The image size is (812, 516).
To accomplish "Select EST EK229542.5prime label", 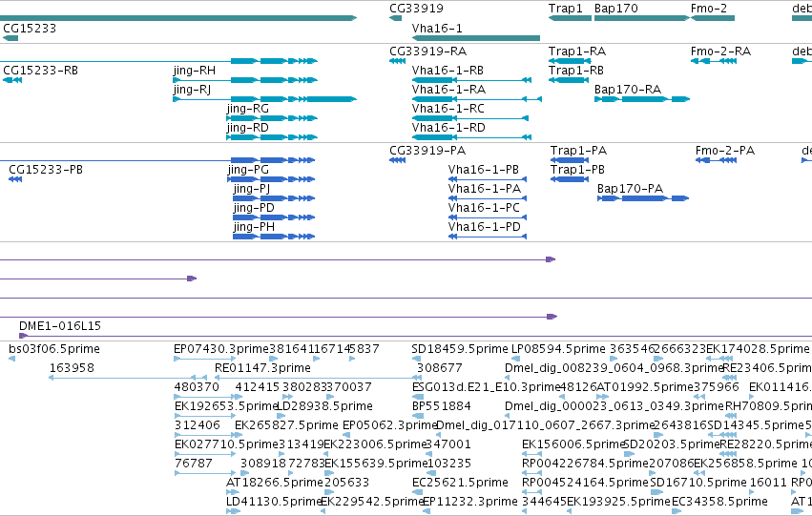I will 372,502.
